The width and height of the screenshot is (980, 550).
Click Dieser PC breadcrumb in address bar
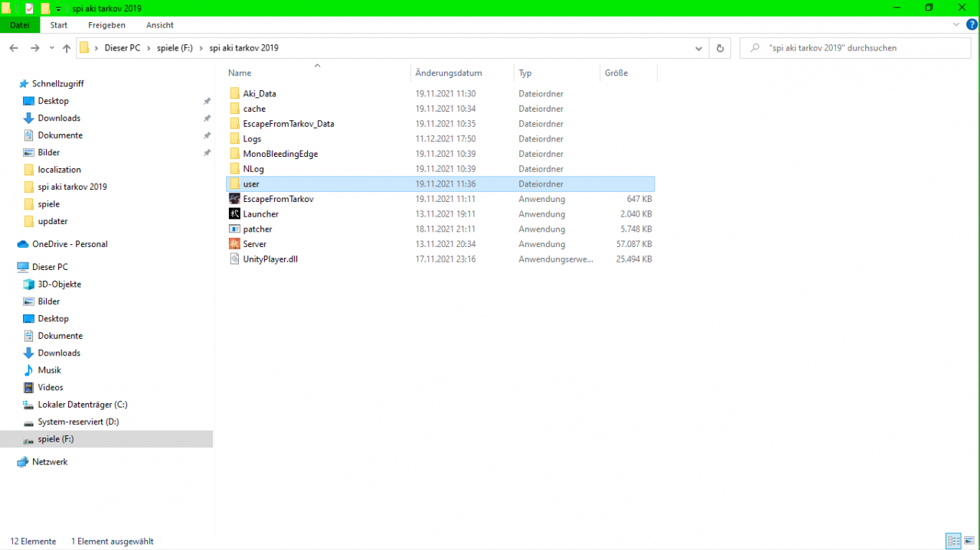122,47
